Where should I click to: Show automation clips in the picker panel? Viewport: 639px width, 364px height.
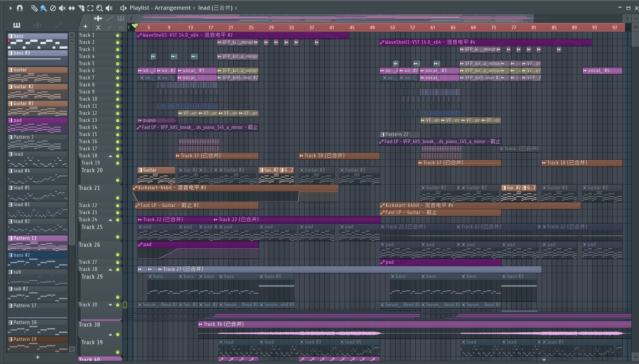coord(59,25)
